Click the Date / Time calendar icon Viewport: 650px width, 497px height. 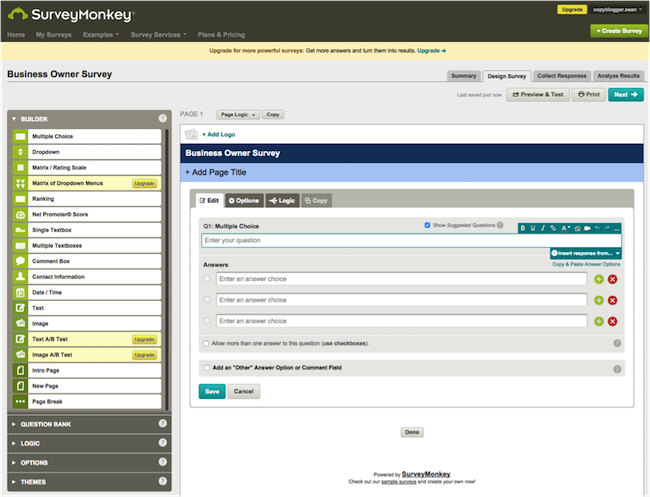20,292
